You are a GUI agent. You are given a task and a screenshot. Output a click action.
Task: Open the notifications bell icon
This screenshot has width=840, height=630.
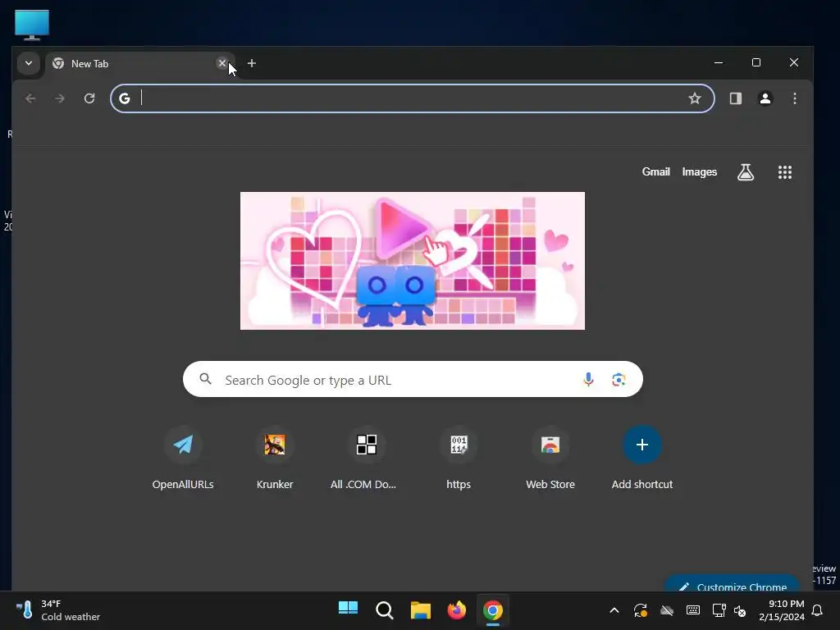pyautogui.click(x=817, y=610)
